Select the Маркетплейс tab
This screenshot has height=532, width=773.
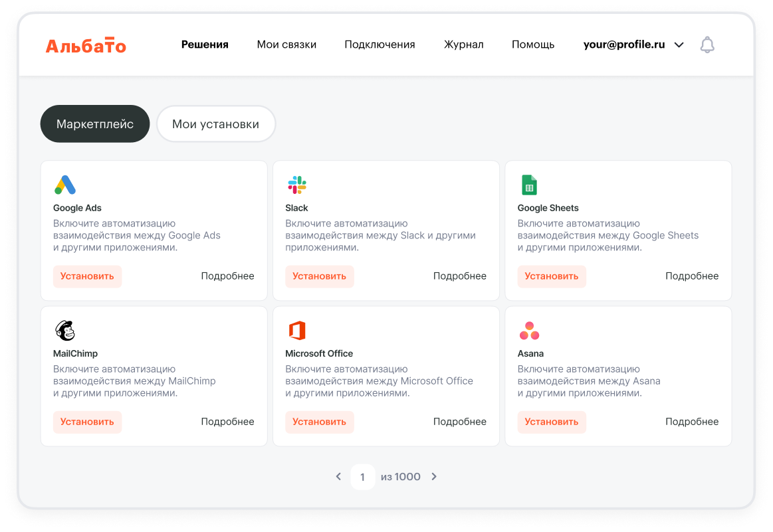pos(94,124)
